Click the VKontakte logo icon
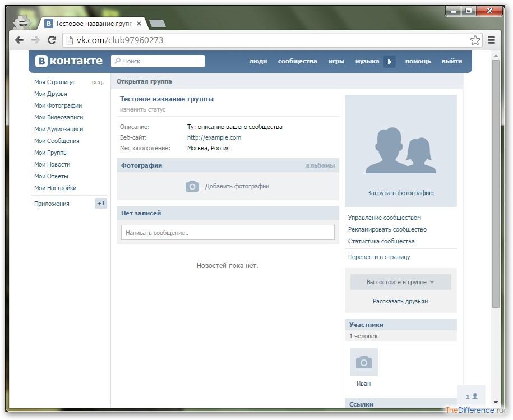Image resolution: width=513 pixels, height=420 pixels. click(x=41, y=61)
